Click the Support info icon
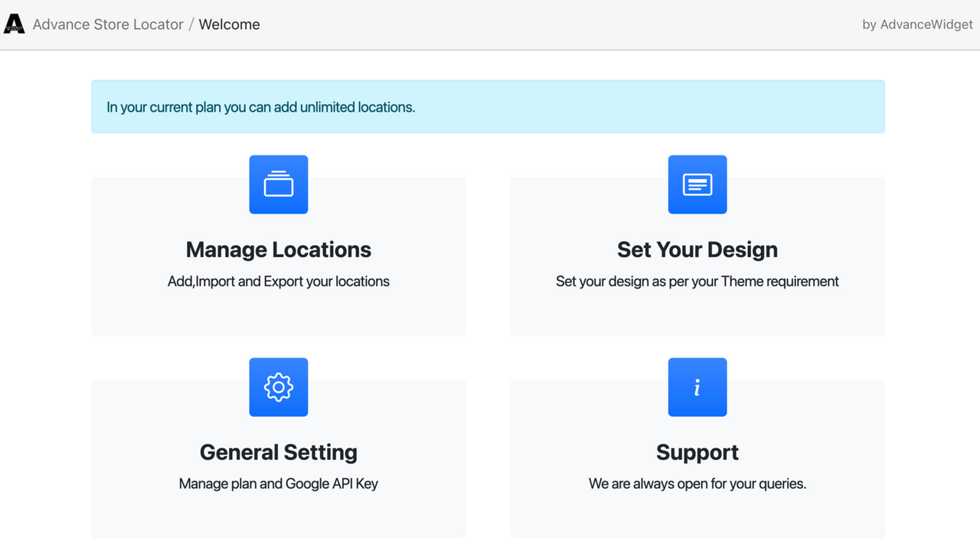The image size is (980, 551). [697, 387]
